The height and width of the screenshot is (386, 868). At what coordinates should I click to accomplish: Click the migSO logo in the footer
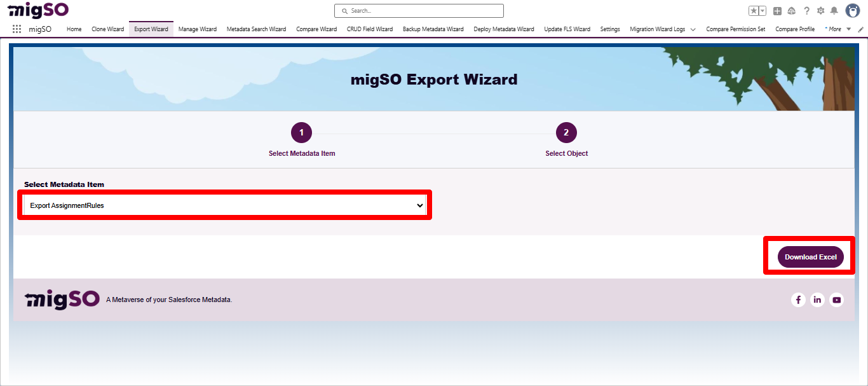[x=62, y=300]
